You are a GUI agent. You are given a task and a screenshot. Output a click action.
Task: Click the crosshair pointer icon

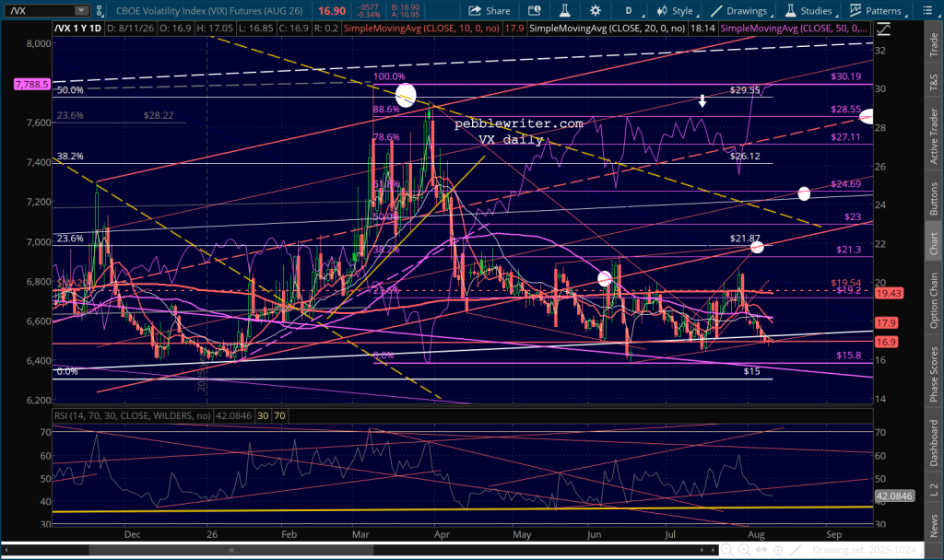point(778,550)
